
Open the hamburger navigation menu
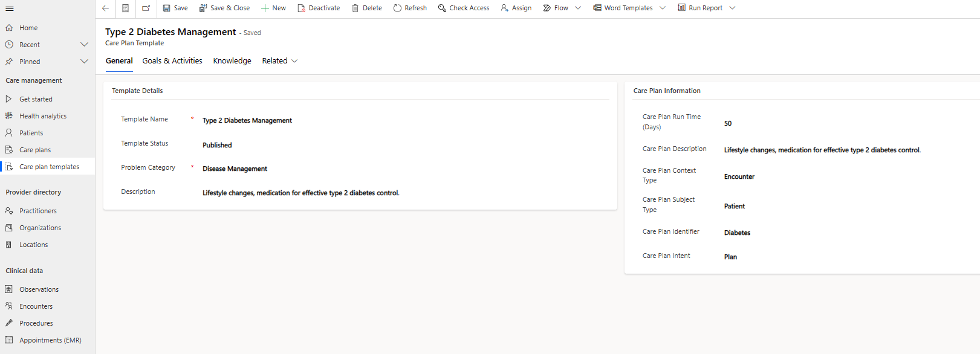[x=10, y=8]
